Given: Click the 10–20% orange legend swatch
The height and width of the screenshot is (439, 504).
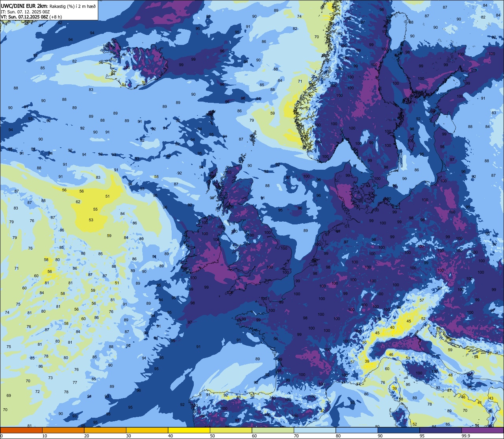Looking at the screenshot, I should pos(63,430).
